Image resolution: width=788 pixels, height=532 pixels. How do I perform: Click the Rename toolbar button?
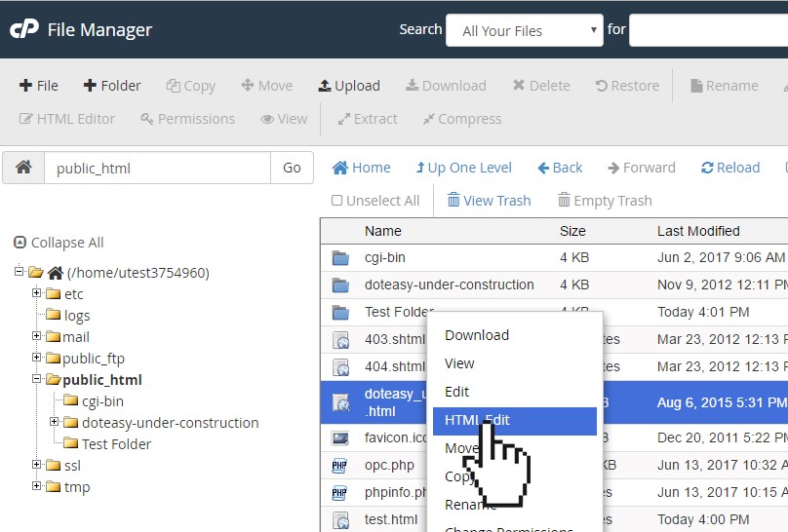point(725,86)
